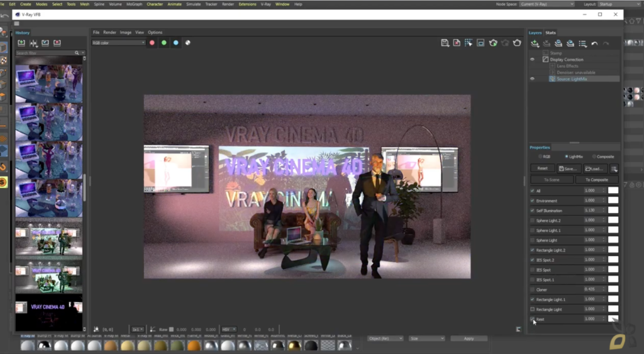Screen dimensions: 644x354
Task: Click the save image icon in VFB toolbar
Action: (445, 43)
